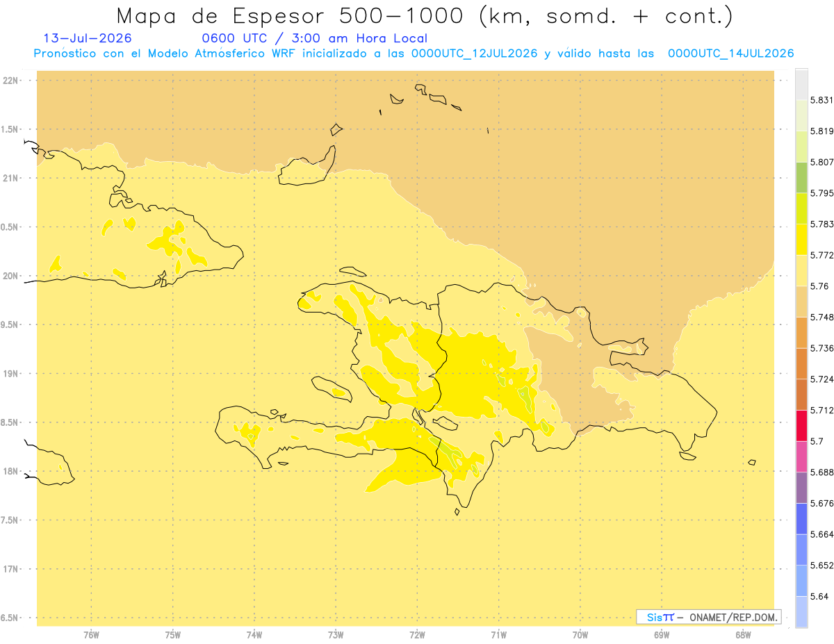834x644 pixels.
Task: Click the 21N latitude label
Action: click(12, 178)
